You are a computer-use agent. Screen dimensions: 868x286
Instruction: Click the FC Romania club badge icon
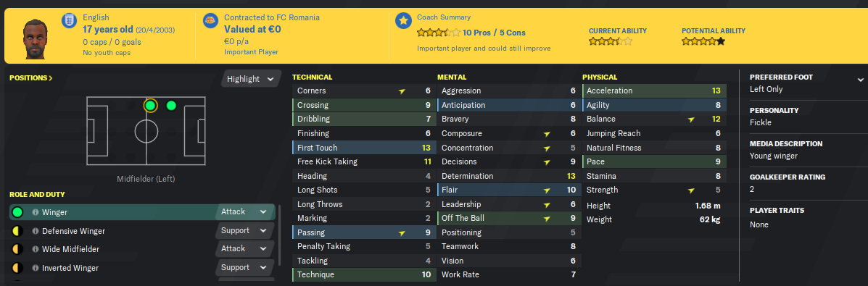(x=211, y=22)
